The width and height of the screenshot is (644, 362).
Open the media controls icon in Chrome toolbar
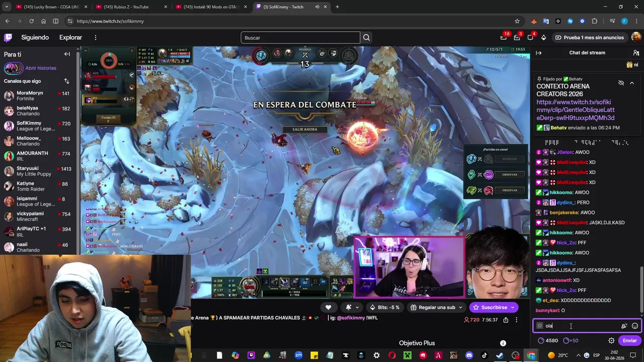[x=612, y=21]
